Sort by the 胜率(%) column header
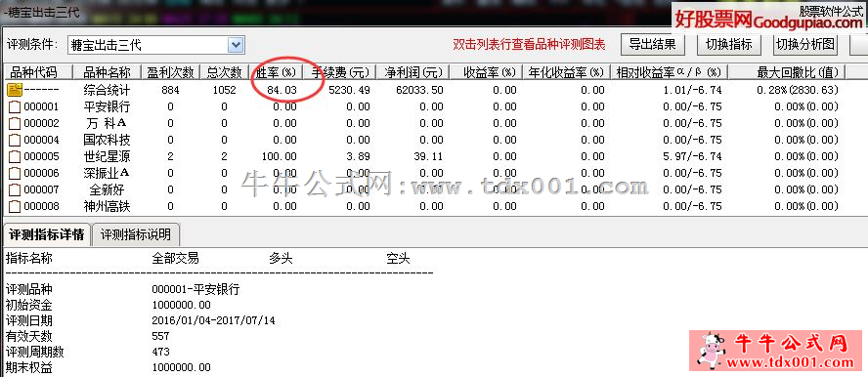Viewport: 868px width, 377px height. point(275,72)
